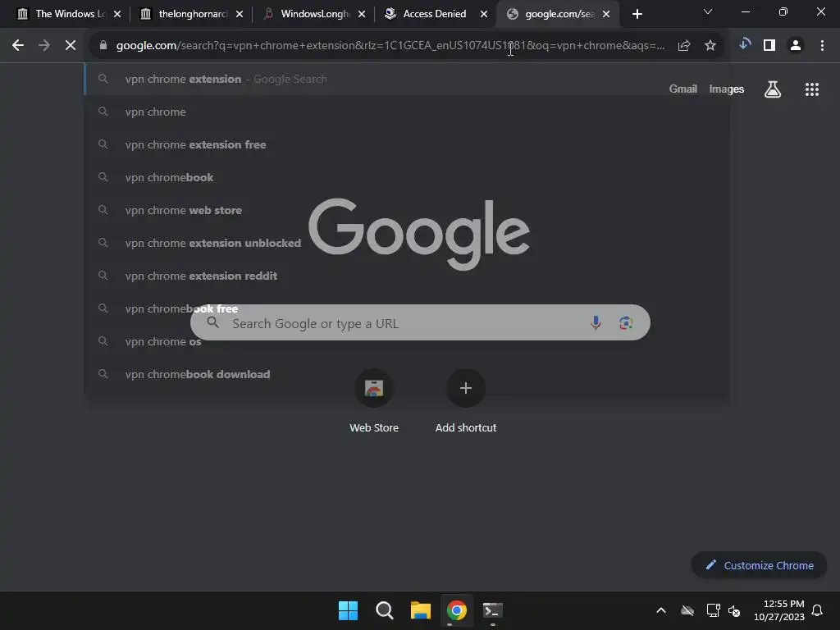Bookmark this tab with star icon
Viewport: 840px width, 630px height.
710,46
